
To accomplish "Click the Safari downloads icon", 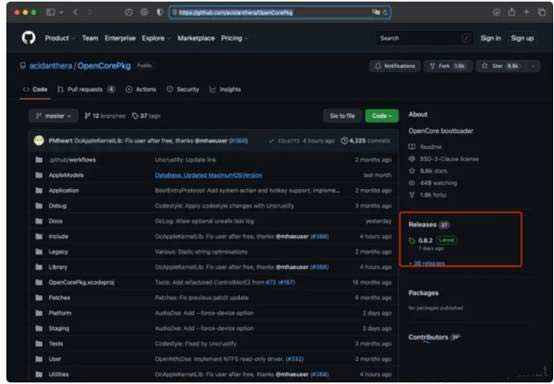I will click(x=496, y=12).
